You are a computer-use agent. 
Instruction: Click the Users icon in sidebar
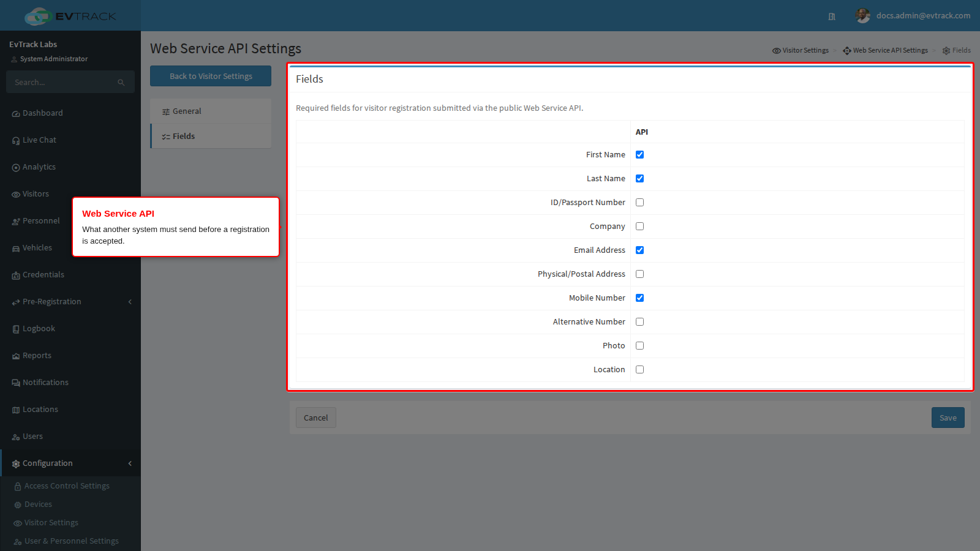pyautogui.click(x=16, y=437)
